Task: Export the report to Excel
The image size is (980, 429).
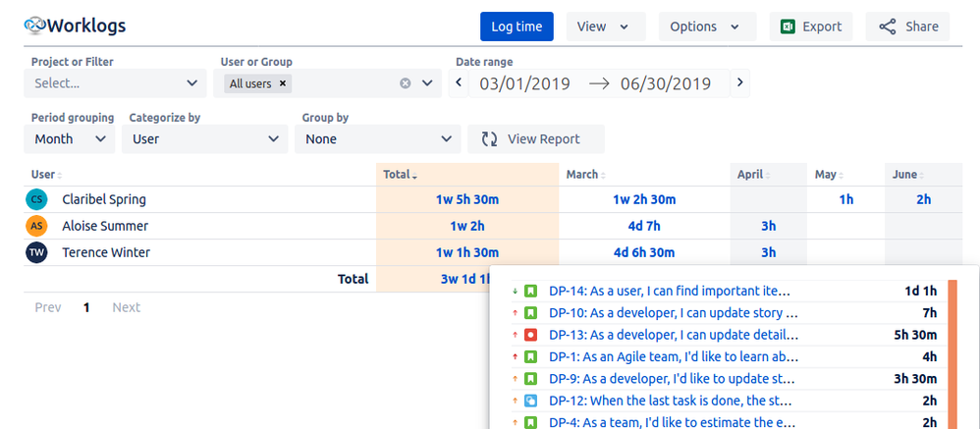Action: click(x=810, y=27)
